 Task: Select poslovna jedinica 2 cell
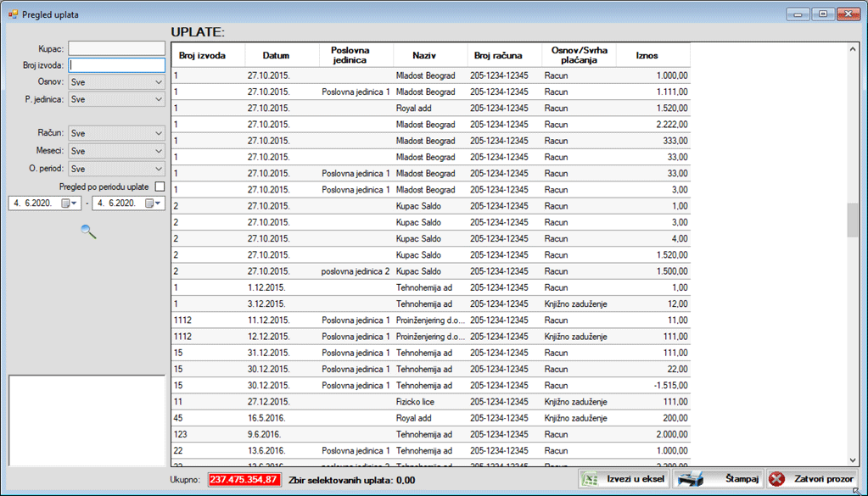pyautogui.click(x=356, y=271)
